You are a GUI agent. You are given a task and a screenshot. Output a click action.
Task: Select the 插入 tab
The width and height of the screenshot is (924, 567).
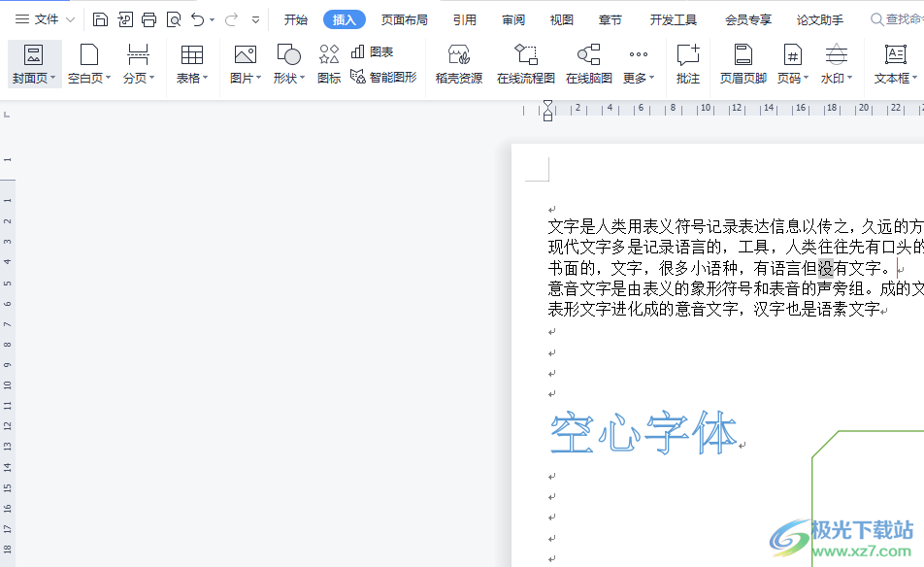click(345, 20)
